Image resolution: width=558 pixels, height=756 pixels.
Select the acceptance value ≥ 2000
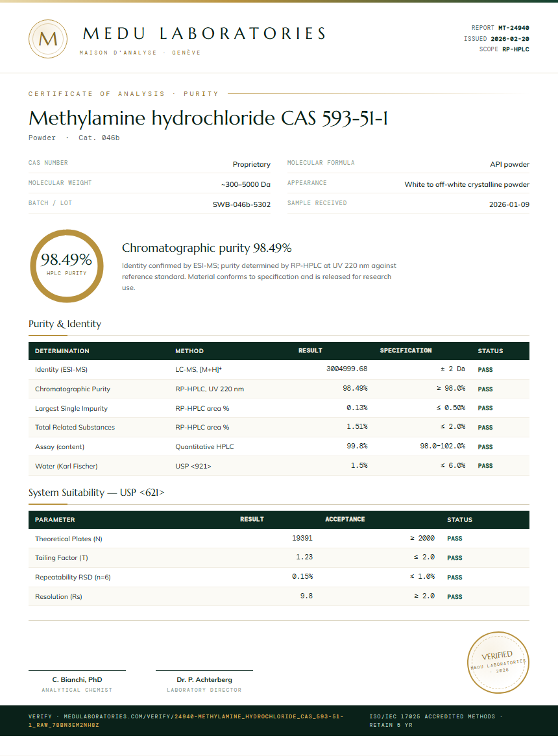422,538
